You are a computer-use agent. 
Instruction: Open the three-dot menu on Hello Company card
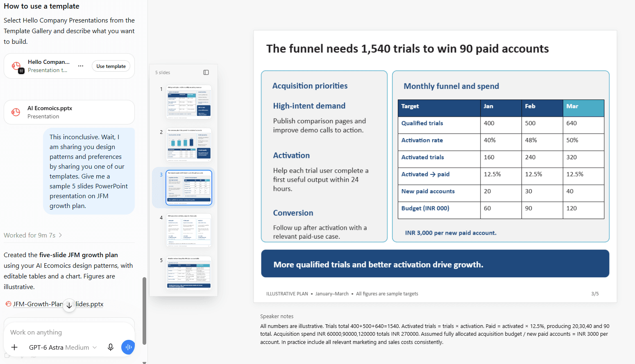click(81, 66)
